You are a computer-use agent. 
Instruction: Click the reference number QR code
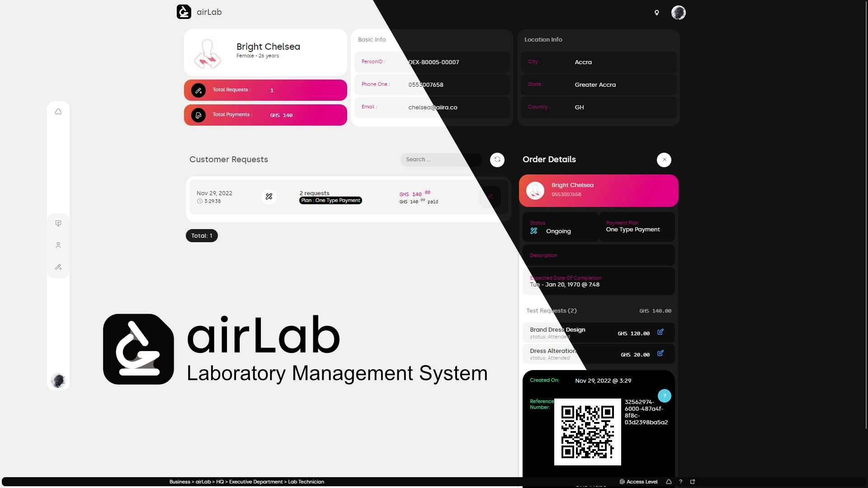[588, 432]
